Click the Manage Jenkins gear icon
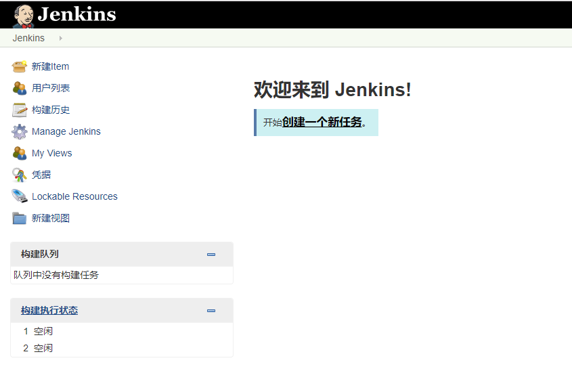The image size is (572, 392). point(20,131)
